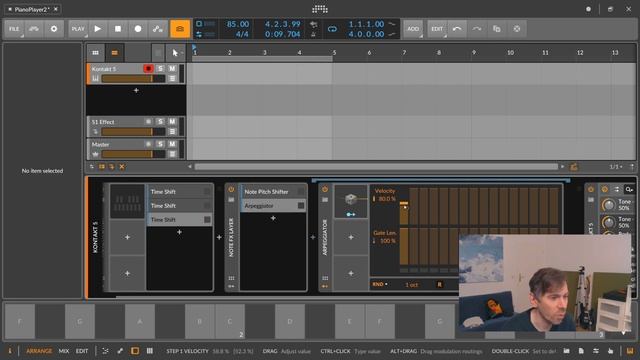Adjust the Master volume fader
The image size is (640, 360).
click(133, 154)
